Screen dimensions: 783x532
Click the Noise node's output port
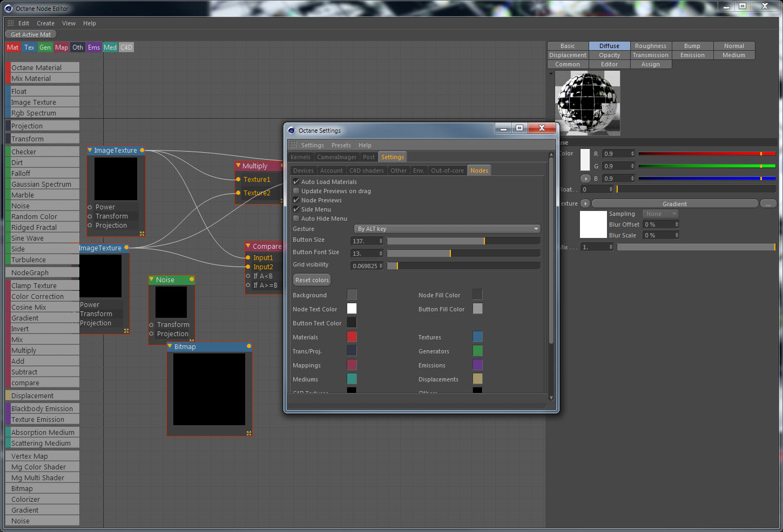pyautogui.click(x=192, y=279)
